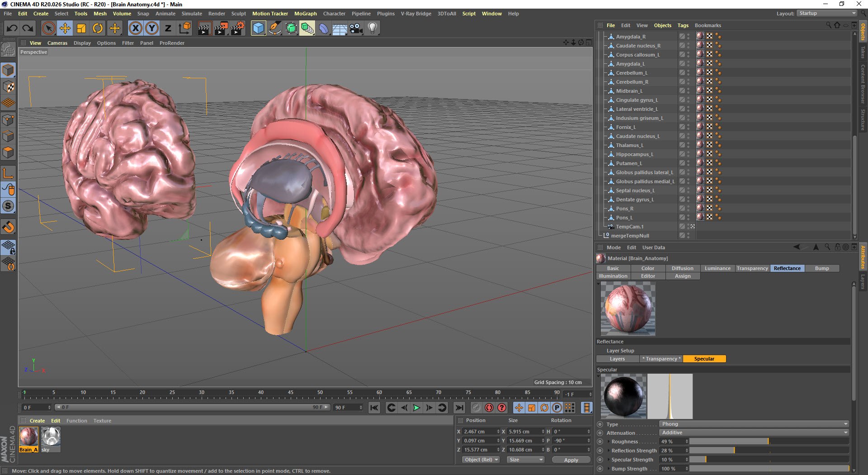Open the Size mode dropdown
The width and height of the screenshot is (868, 475).
(525, 460)
